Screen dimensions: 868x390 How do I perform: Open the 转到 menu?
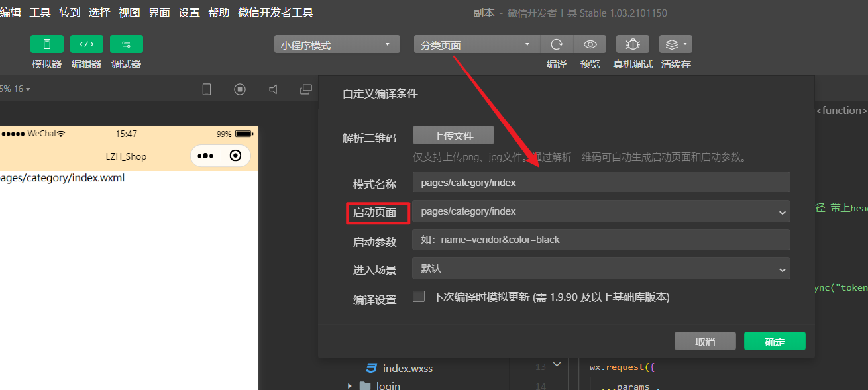point(70,13)
